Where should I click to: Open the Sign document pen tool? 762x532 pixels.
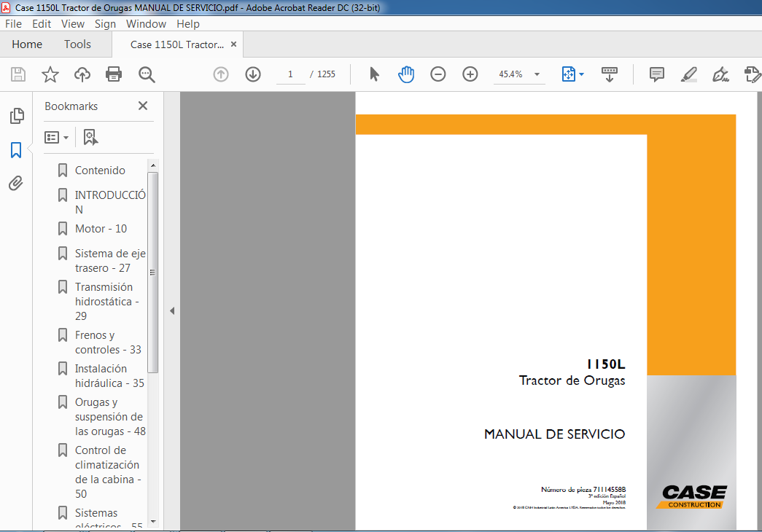(720, 74)
